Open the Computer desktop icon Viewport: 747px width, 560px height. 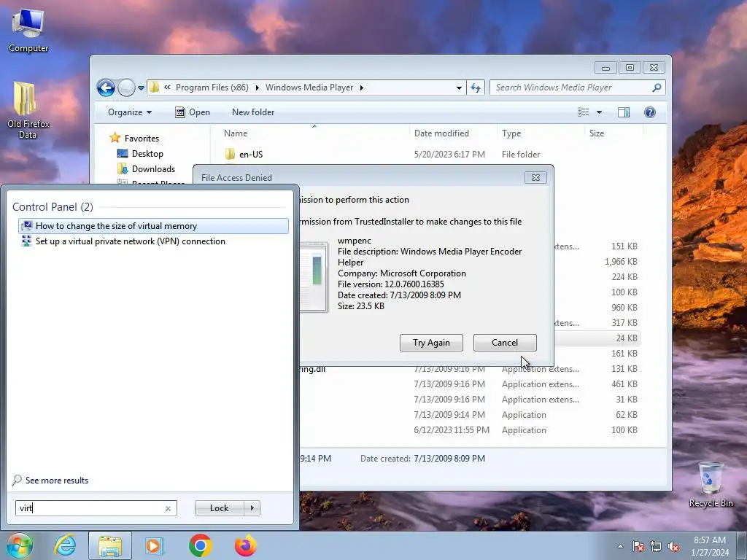click(28, 31)
